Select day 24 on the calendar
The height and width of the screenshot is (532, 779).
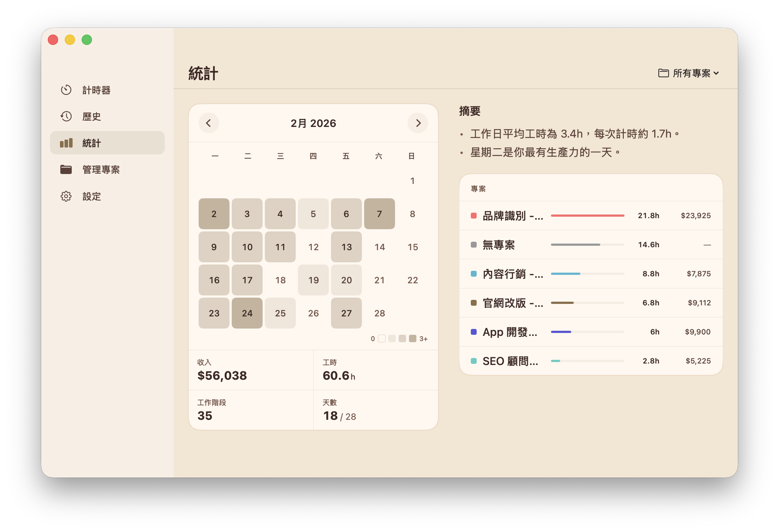coord(247,313)
